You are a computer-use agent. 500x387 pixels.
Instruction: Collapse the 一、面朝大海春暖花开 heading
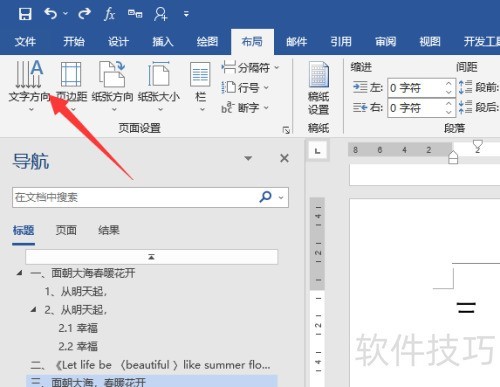[x=20, y=273]
